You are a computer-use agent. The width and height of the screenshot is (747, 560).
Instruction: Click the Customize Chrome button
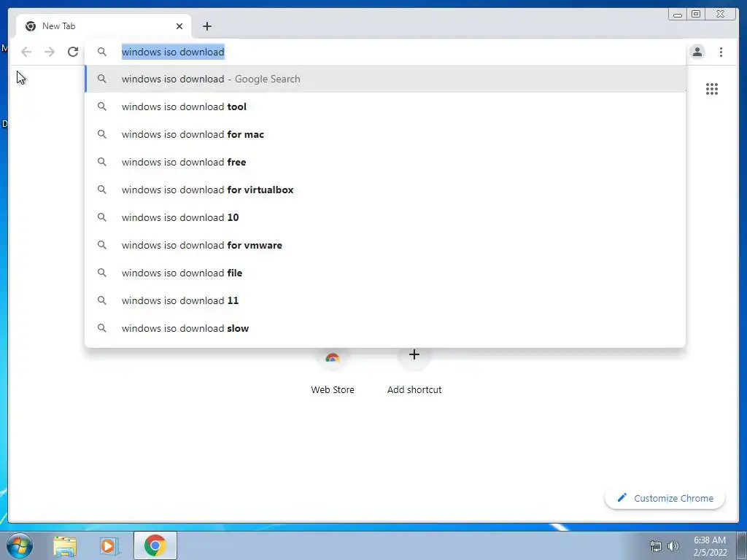click(x=665, y=498)
